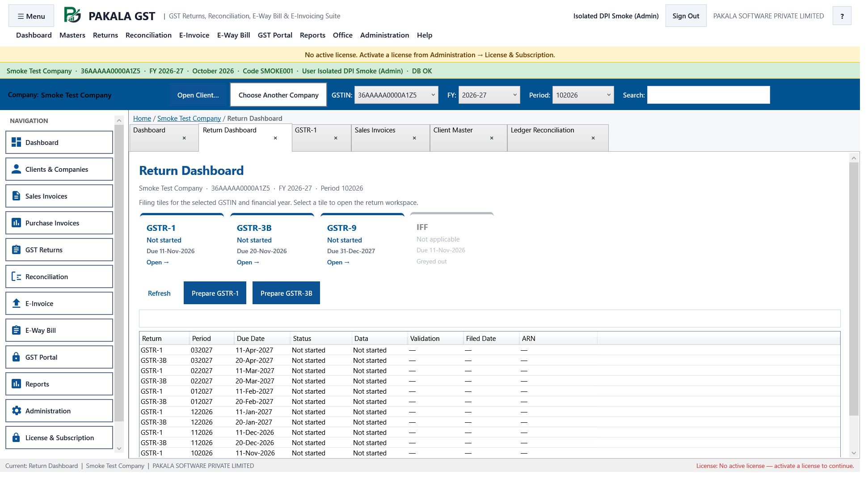Open the E-Way Bill menu
This screenshot has height=493, width=868.
[233, 35]
